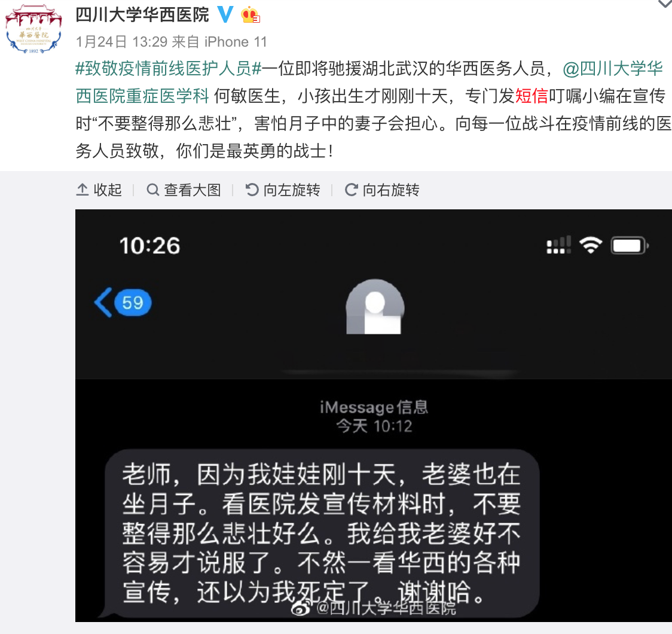The width and height of the screenshot is (672, 634).
Task: Open the West China Hospital profile avatar
Action: (33, 29)
